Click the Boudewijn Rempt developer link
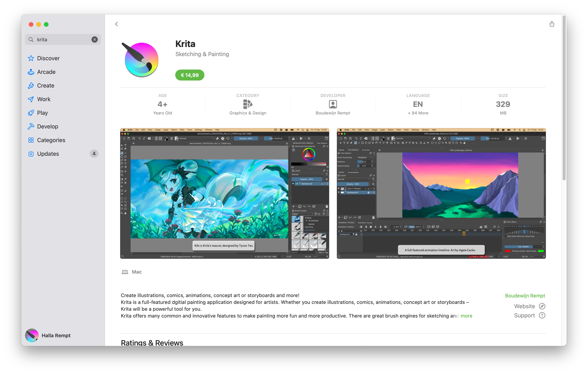 (525, 295)
